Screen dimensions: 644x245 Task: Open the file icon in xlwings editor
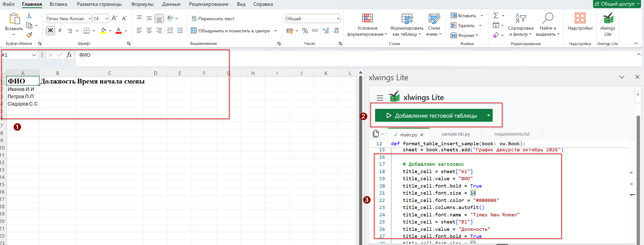(x=376, y=134)
